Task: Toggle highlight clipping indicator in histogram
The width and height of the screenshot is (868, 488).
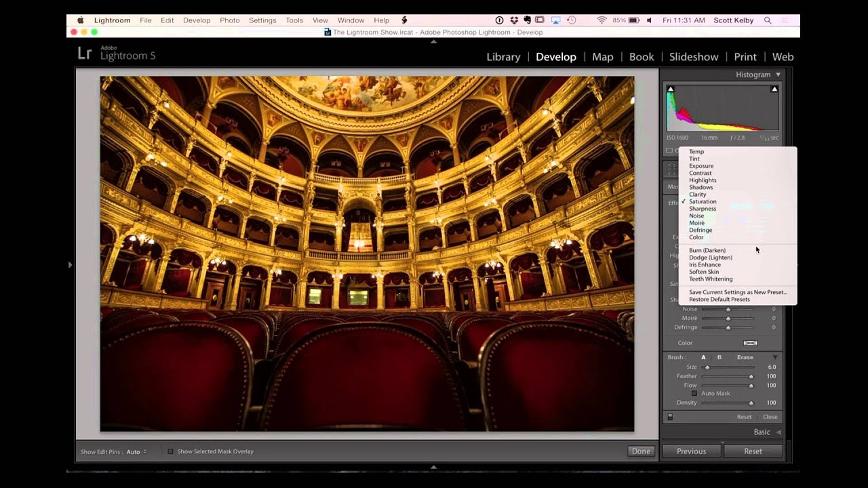Action: (774, 89)
